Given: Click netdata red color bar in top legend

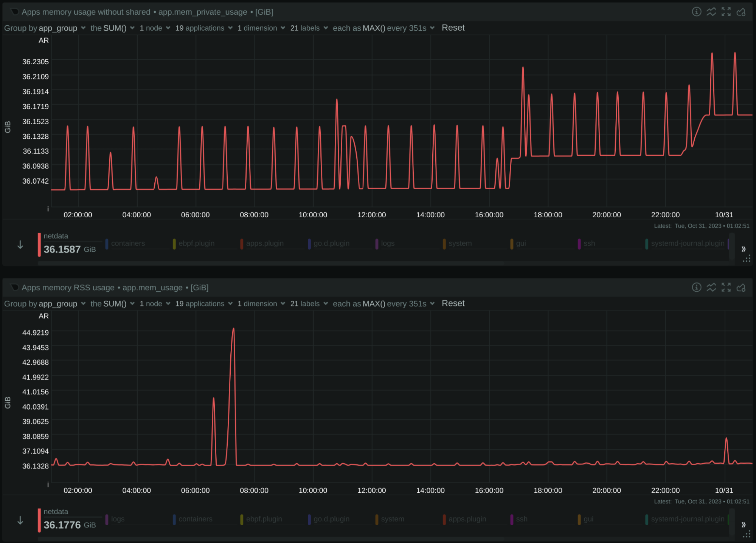Looking at the screenshot, I should 39,244.
